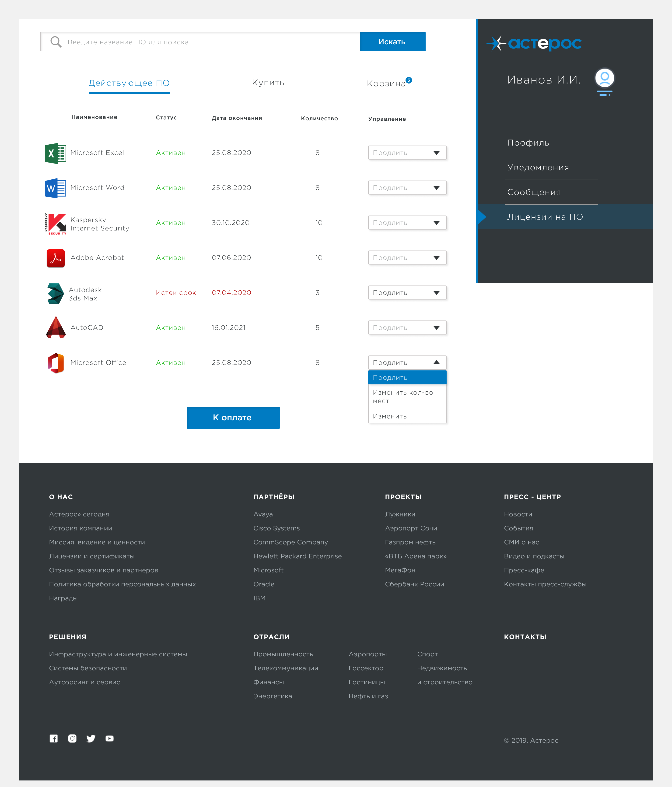Click the КОНТАКТЫ footer heading
This screenshot has height=787, width=672.
[x=525, y=637]
